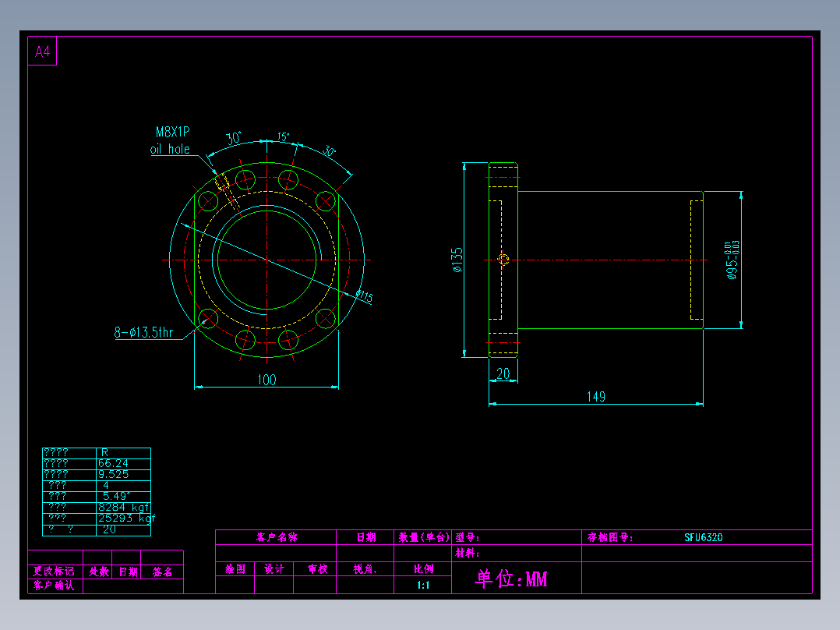Select the 9.525 value in table
Image resolution: width=840 pixels, height=630 pixels.
113,475
